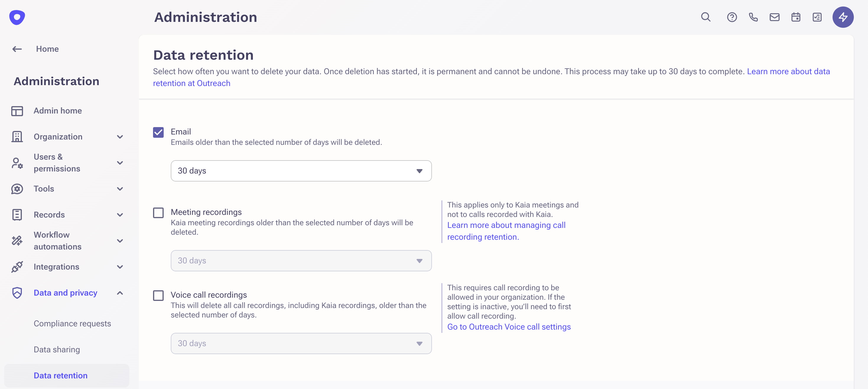Open the calendar icon in the top bar
Viewport: 868px width, 389px height.
pyautogui.click(x=796, y=17)
